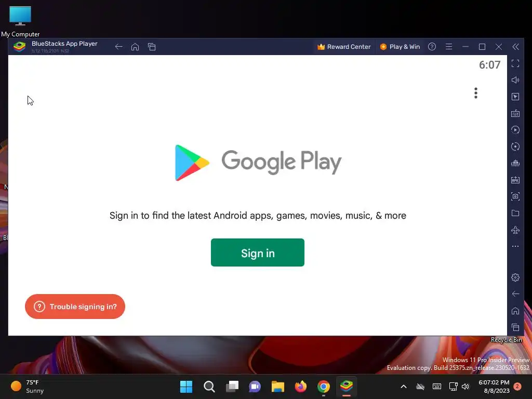Viewport: 532px width, 399px height.
Task: Open Google Chrome from the taskbar
Action: pos(323,387)
